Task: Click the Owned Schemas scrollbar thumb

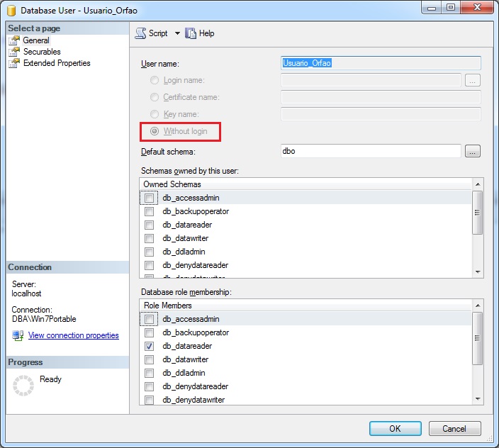Action: pos(477,213)
